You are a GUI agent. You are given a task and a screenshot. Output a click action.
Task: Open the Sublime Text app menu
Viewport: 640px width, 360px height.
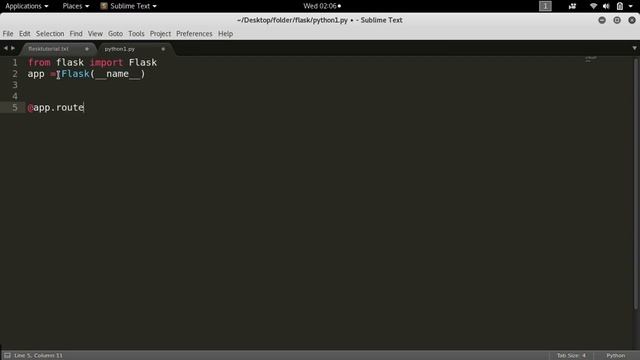129,6
